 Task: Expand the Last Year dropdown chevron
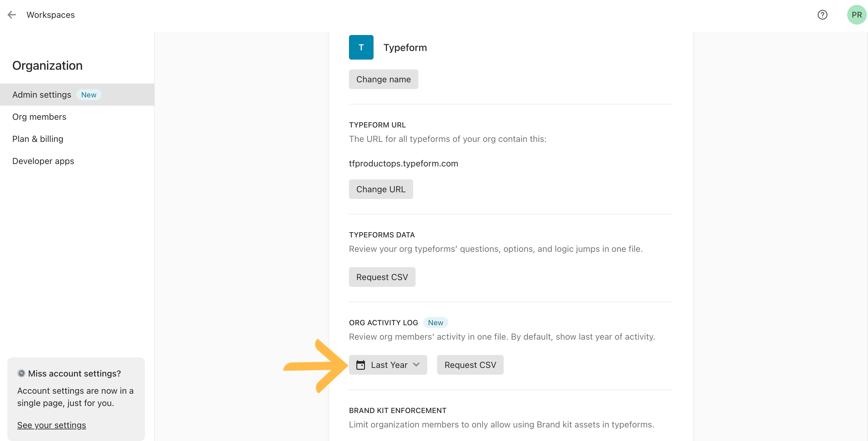coord(416,365)
